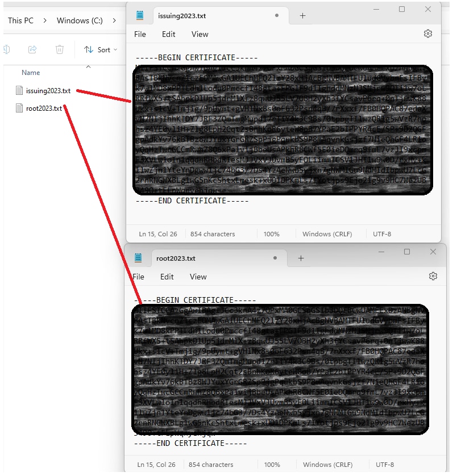Click 854 characters in issuing2023.txt status bar

click(213, 234)
